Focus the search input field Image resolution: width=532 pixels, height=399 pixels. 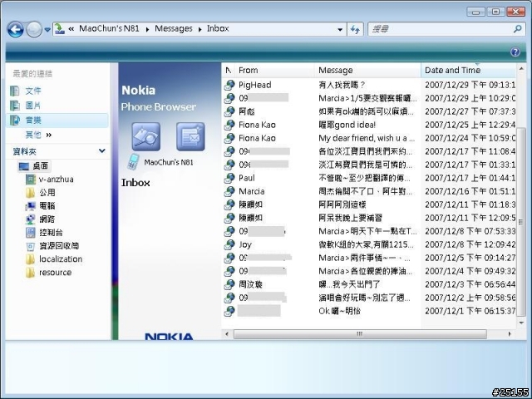[x=440, y=30]
